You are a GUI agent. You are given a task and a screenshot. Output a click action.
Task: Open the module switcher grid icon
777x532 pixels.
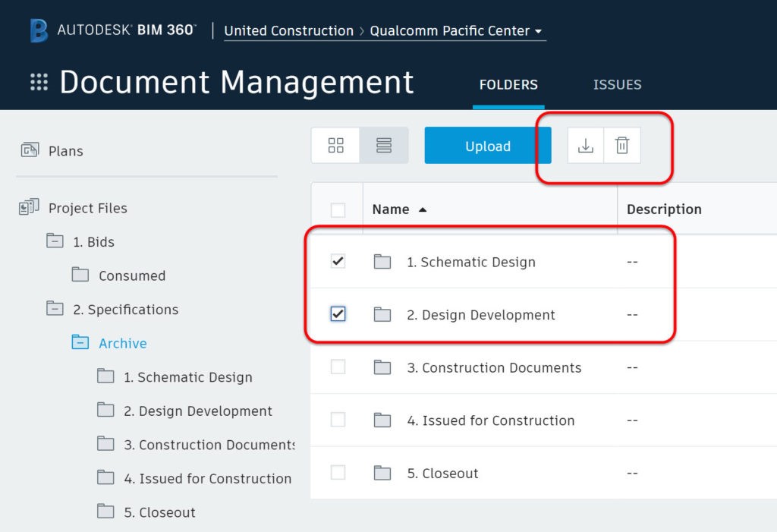point(39,82)
